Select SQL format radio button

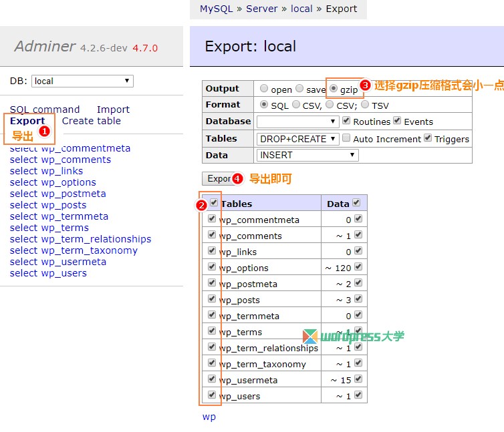point(264,104)
